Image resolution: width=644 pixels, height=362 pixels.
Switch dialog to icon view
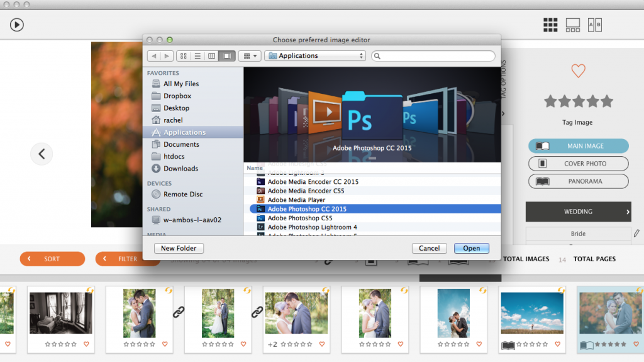tap(184, 56)
